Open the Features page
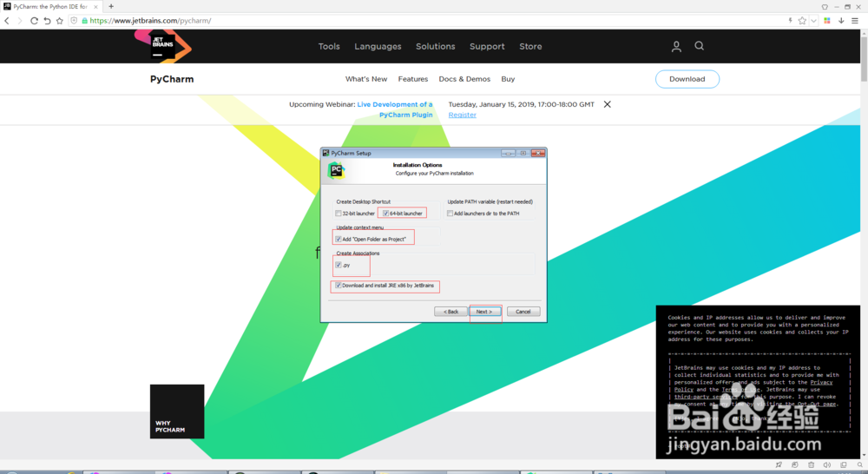 coord(413,79)
